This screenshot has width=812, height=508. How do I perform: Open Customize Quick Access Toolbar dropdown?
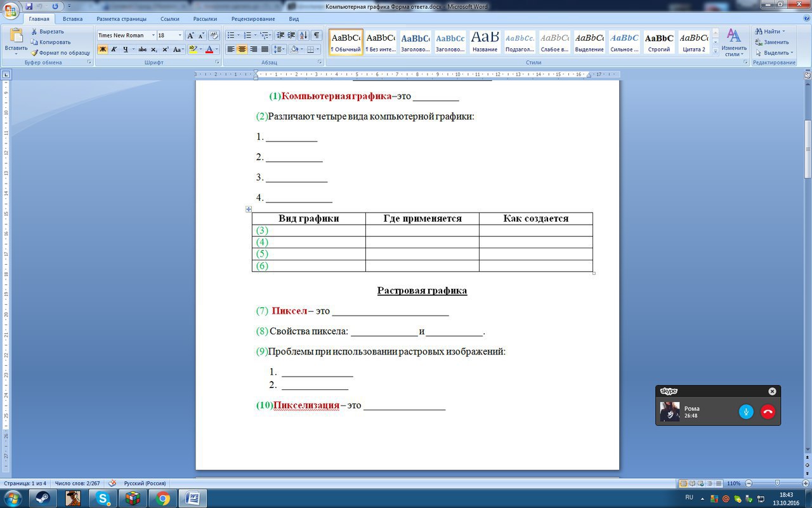tap(69, 6)
